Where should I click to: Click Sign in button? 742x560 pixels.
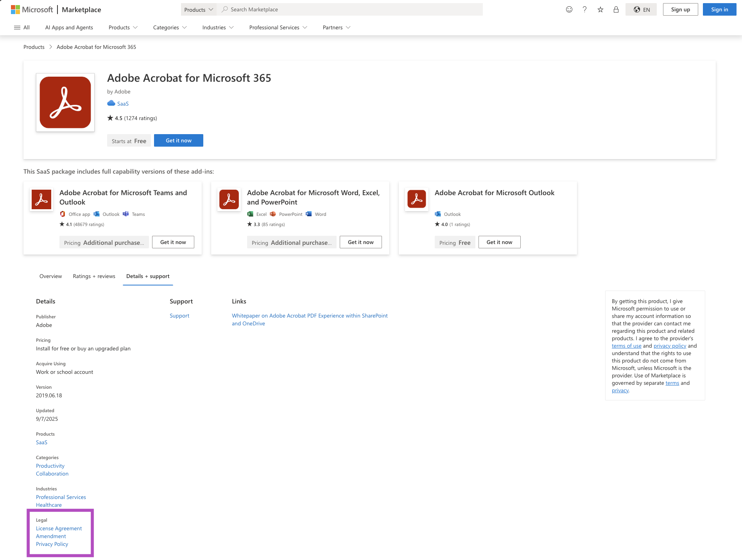(720, 9)
